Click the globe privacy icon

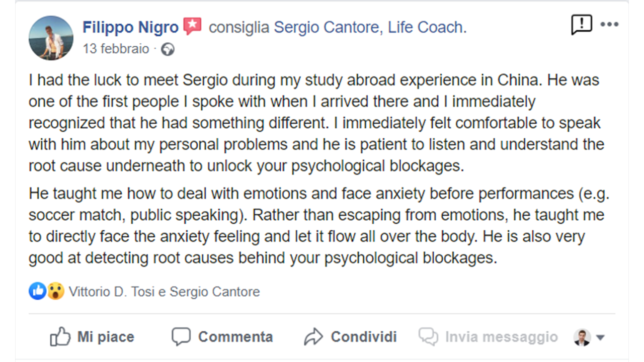pos(167,49)
